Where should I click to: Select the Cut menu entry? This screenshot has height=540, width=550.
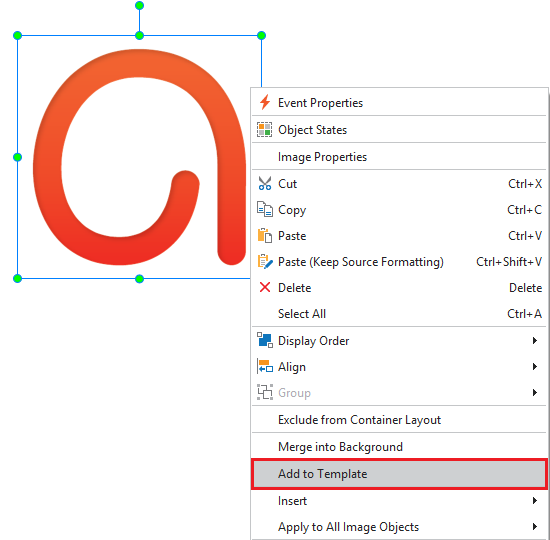399,184
